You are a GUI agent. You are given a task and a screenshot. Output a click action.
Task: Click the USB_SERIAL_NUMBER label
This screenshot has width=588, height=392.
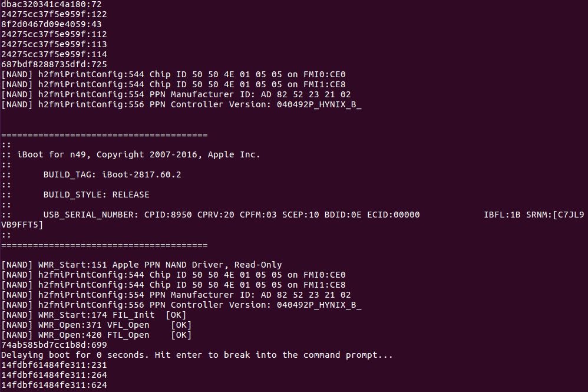91,215
